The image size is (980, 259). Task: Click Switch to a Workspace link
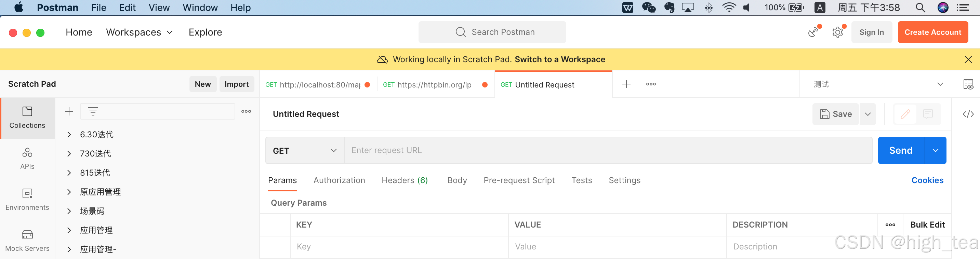pos(560,59)
